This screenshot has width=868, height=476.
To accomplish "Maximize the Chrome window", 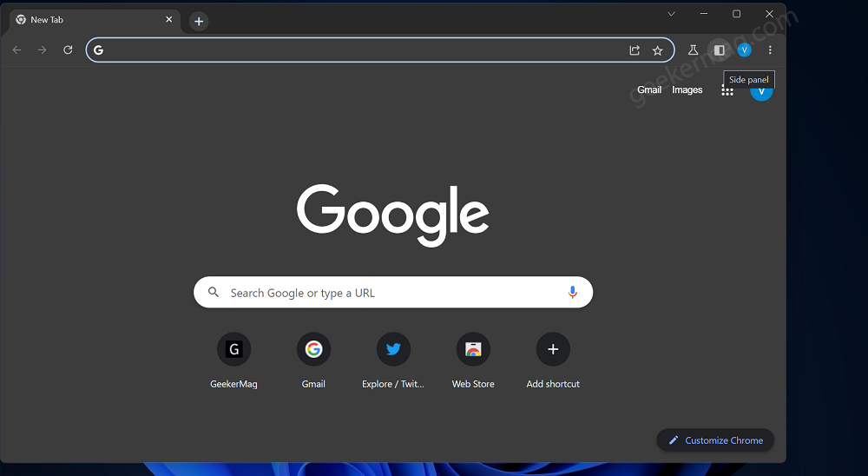I will (736, 14).
